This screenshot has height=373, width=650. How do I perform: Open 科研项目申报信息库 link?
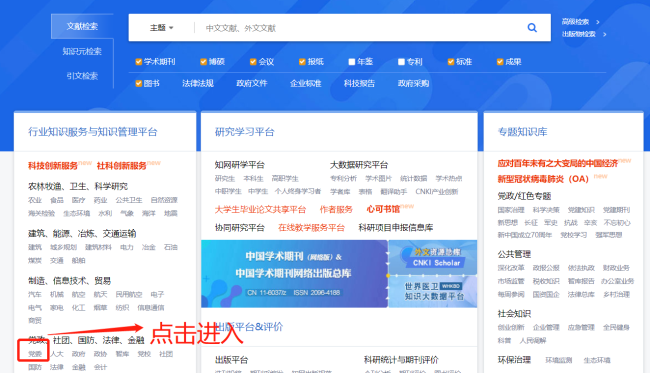tap(396, 228)
